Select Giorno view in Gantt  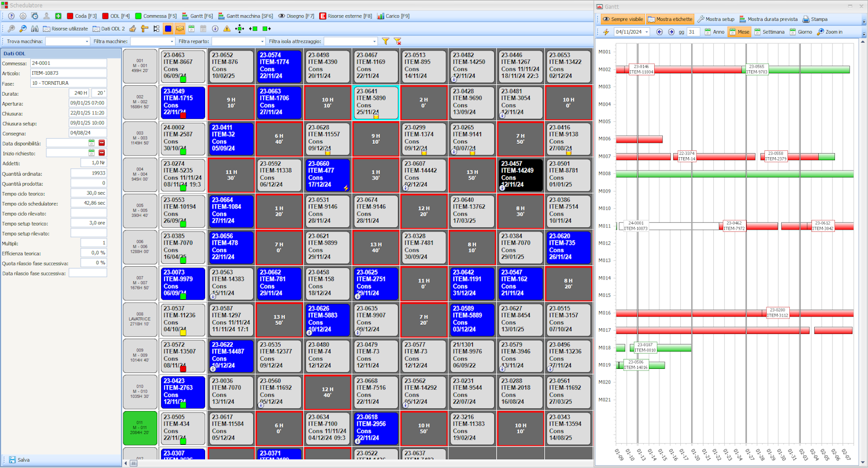(801, 32)
